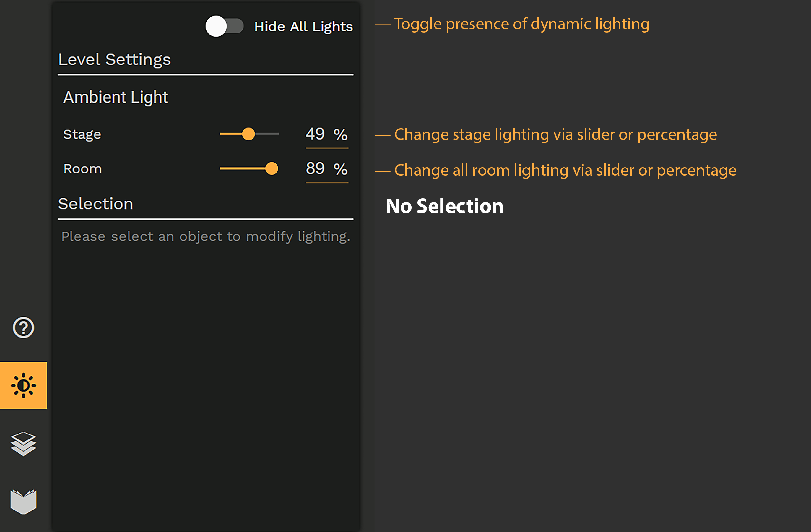Open the help question mark icon
The image size is (811, 532).
pos(23,327)
